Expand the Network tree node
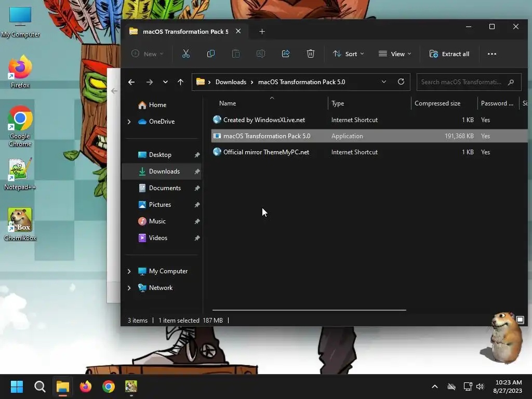 129,288
